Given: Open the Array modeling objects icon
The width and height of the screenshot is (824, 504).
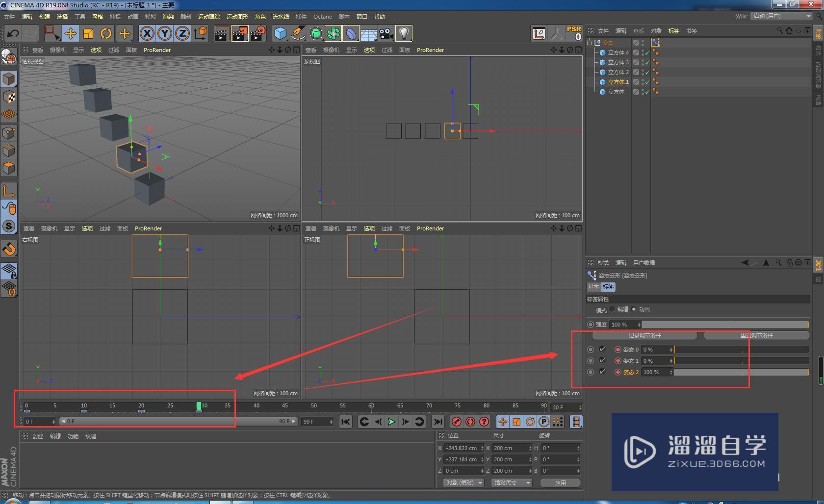Looking at the screenshot, I should [x=334, y=33].
